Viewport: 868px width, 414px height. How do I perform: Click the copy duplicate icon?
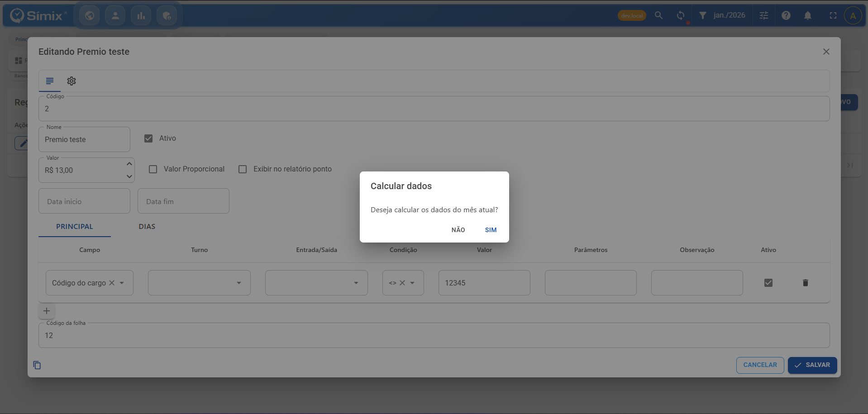(37, 365)
